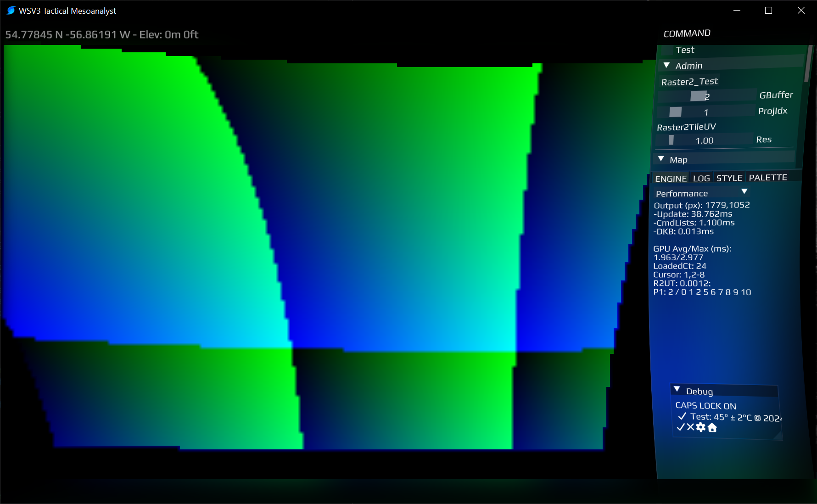Open the Performance dropdown

[x=744, y=192]
